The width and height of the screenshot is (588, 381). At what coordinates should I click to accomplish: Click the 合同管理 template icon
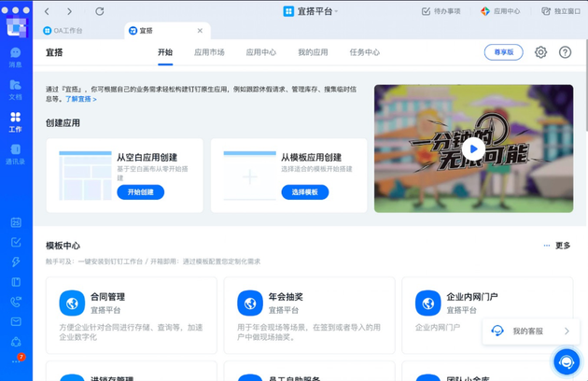point(72,303)
